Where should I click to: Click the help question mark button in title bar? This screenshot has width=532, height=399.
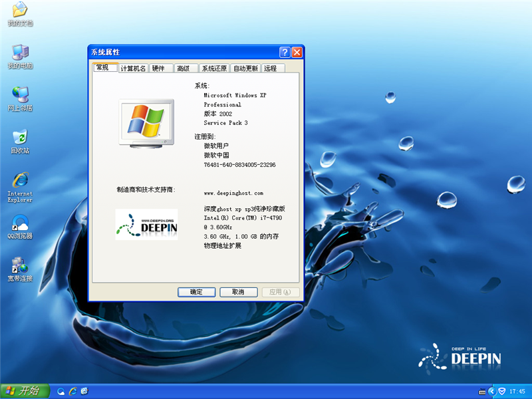pos(285,53)
